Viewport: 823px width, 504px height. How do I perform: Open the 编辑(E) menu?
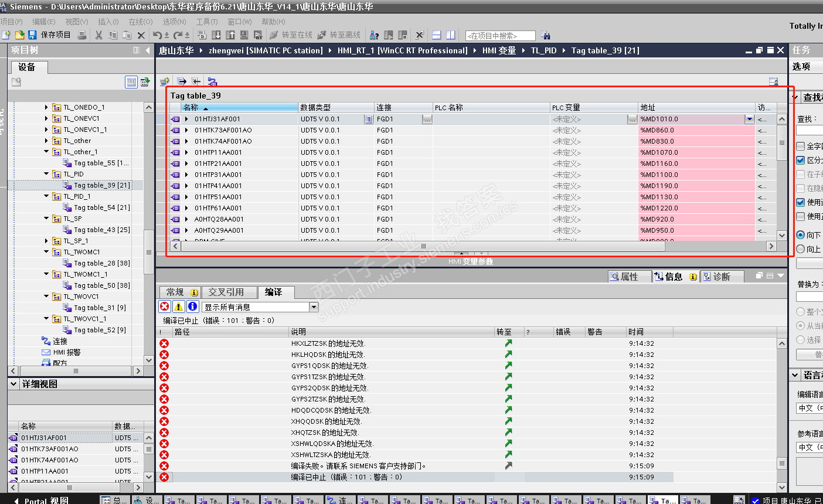click(x=44, y=22)
